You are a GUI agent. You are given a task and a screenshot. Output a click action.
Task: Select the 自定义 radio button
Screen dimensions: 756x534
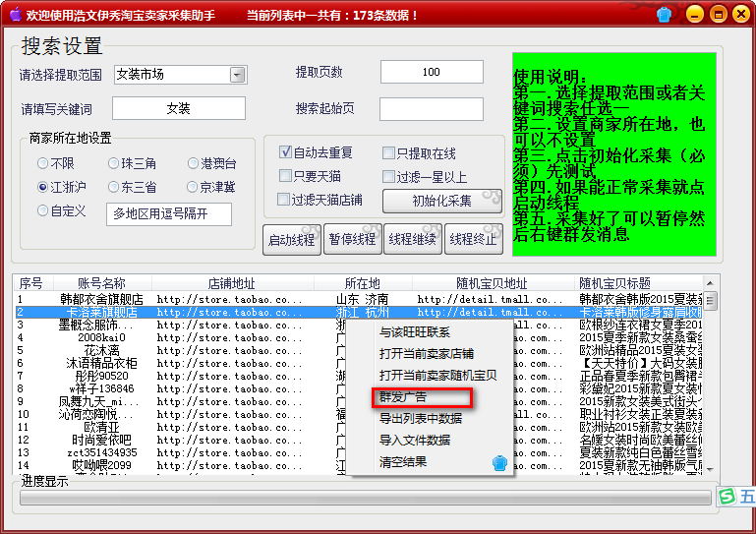coord(42,210)
